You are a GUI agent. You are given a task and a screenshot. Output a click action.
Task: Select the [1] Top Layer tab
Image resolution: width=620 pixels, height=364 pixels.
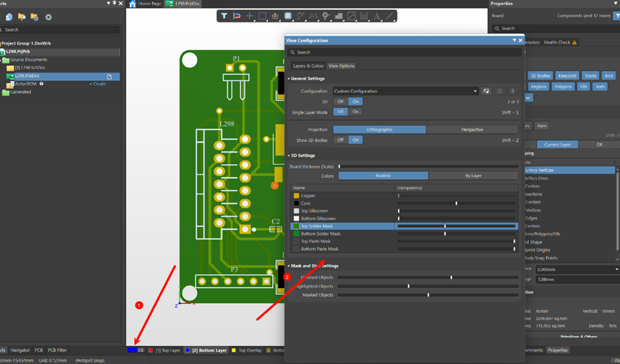164,350
